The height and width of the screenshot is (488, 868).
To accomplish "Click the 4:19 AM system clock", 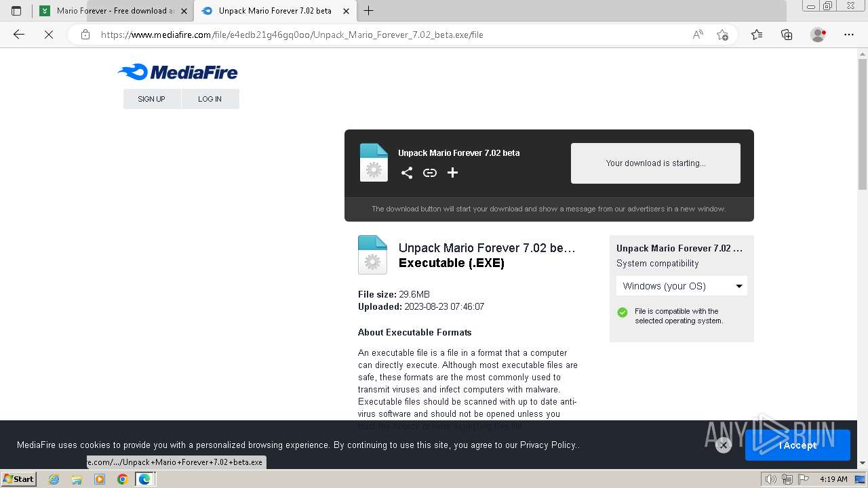I will (x=833, y=479).
